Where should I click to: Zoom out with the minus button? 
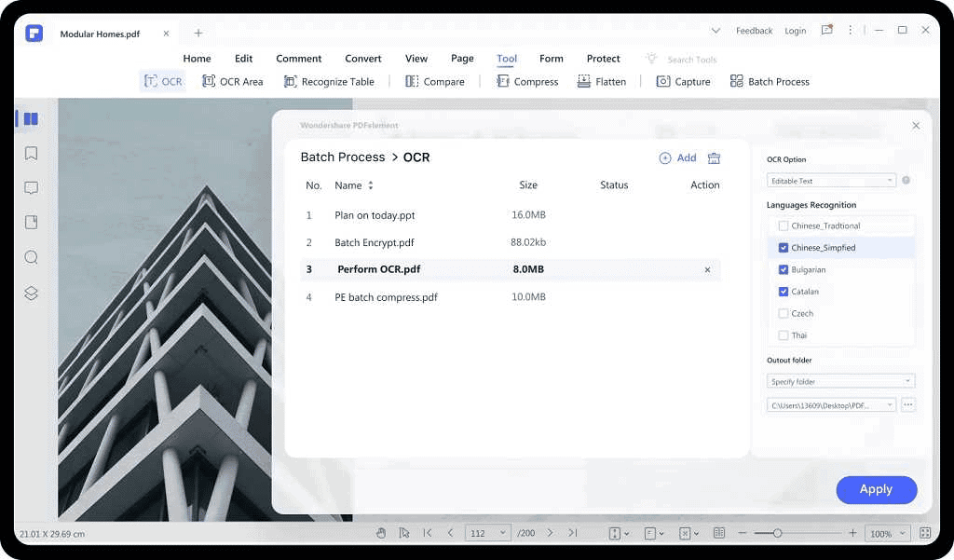tap(743, 533)
